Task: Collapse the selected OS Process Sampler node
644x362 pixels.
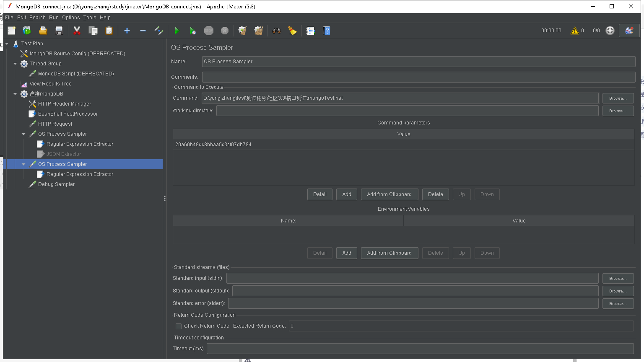Action: coord(23,164)
